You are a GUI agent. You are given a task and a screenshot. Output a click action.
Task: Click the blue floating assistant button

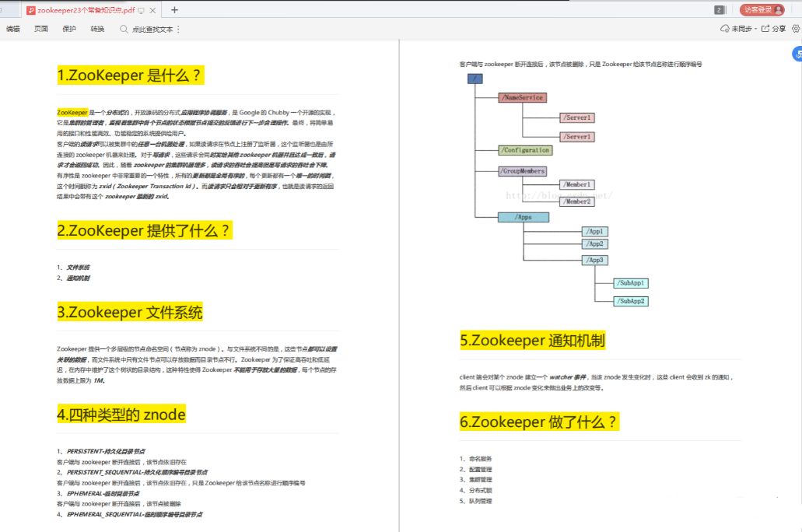coord(797,54)
